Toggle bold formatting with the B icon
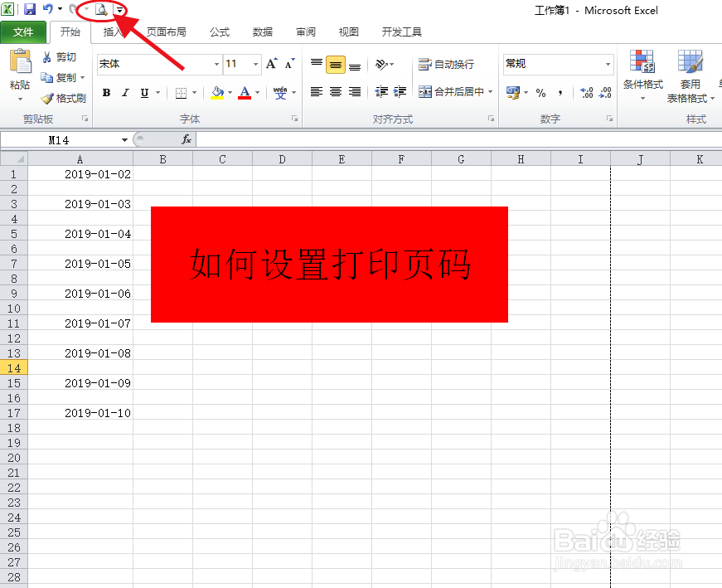 coord(106,93)
